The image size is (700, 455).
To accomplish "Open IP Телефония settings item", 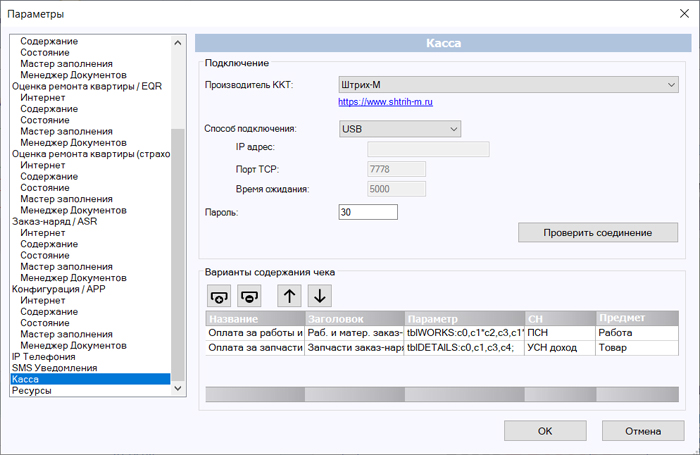I will tap(44, 357).
